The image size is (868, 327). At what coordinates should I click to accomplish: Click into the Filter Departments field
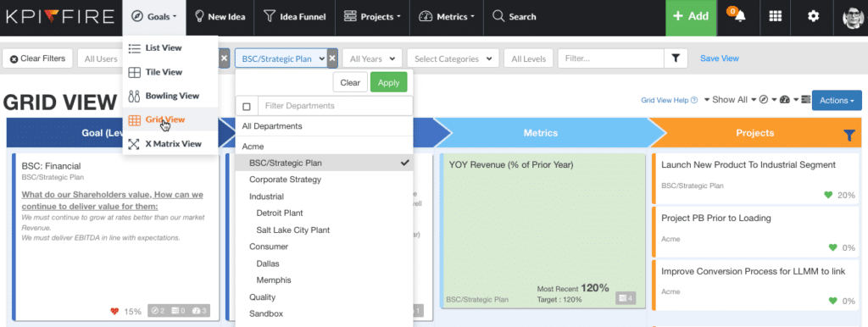coord(336,106)
